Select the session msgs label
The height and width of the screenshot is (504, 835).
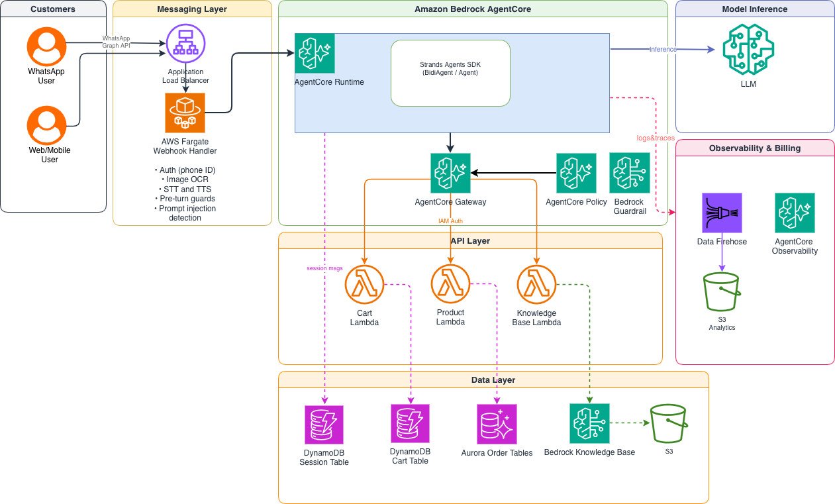324,268
